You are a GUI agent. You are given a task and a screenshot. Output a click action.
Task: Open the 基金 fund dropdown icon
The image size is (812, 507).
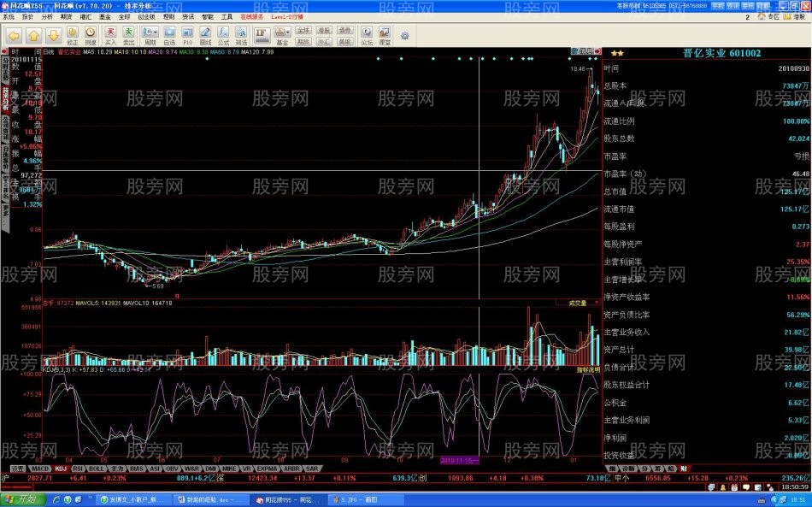(x=282, y=36)
